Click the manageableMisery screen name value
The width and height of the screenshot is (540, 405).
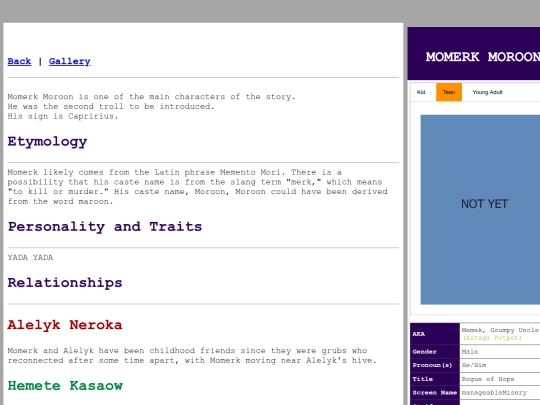click(x=494, y=393)
